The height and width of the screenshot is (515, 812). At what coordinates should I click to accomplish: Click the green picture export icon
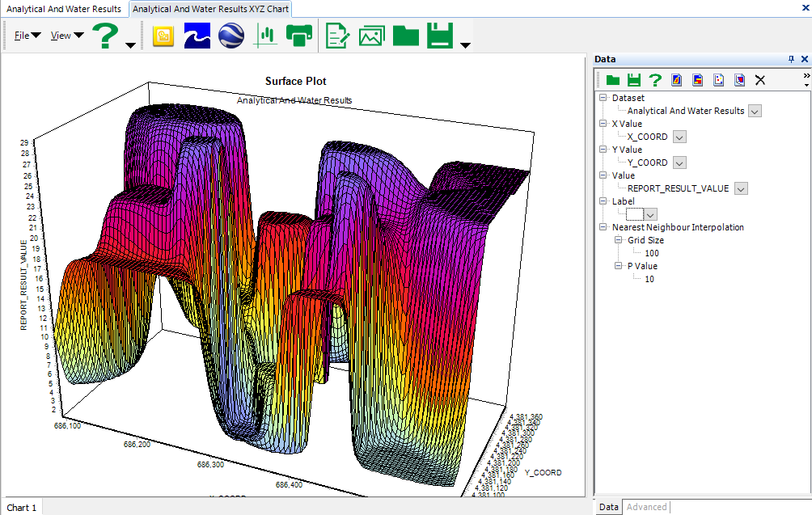point(371,36)
